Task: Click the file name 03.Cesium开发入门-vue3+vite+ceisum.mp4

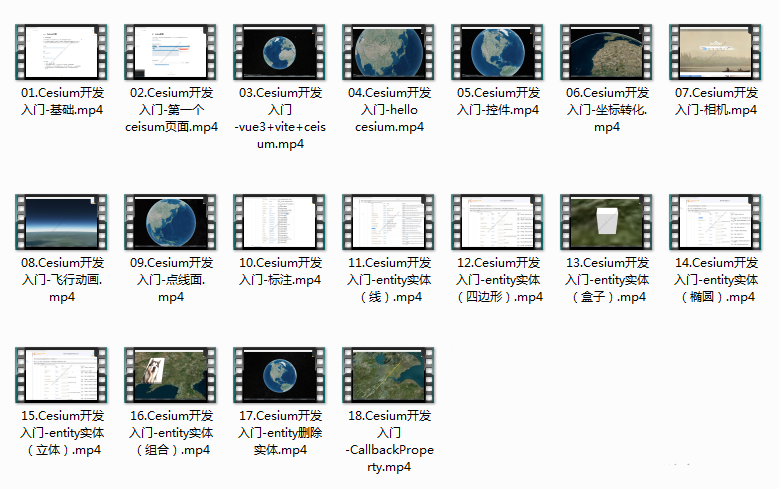Action: coord(280,118)
